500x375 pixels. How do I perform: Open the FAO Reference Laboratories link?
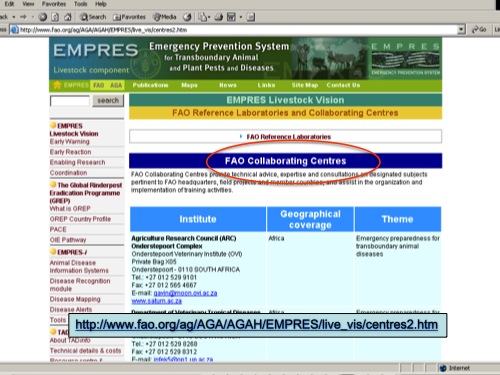(x=289, y=137)
